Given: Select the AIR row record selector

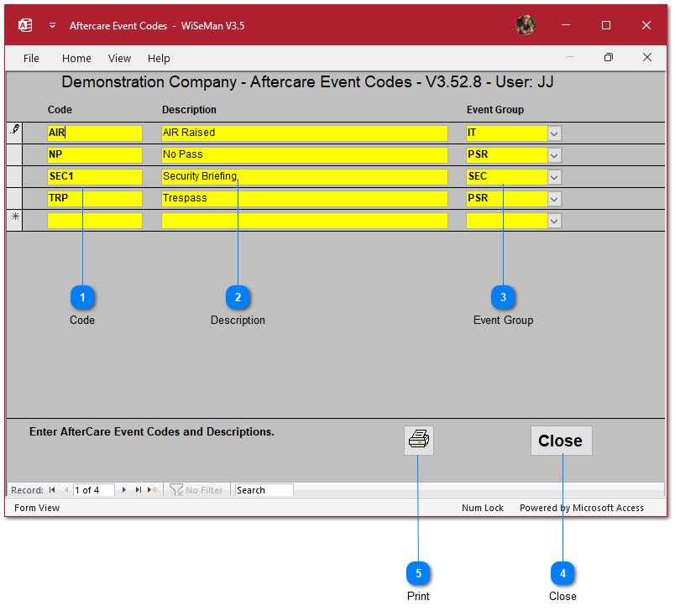Looking at the screenshot, I should click(x=14, y=133).
